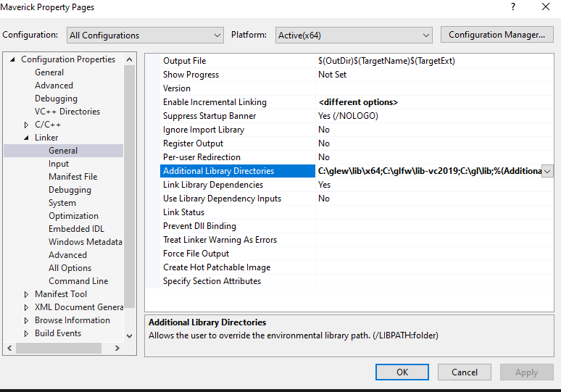Click the Show Progress value Not Set

[x=333, y=75]
